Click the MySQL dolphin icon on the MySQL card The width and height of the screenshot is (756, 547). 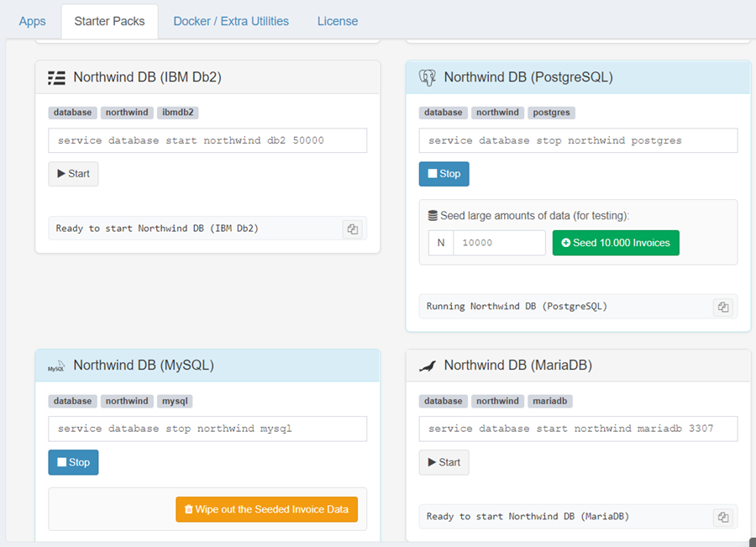coord(55,366)
